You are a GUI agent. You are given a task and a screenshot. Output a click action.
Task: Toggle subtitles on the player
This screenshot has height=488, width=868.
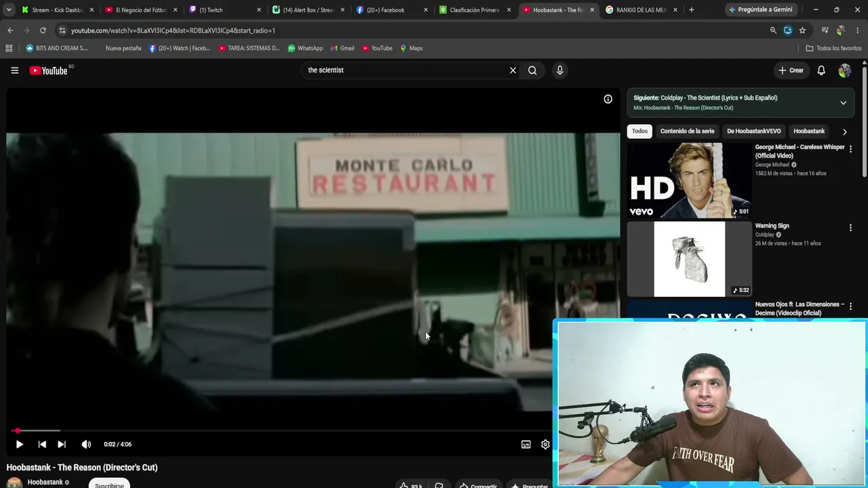pyautogui.click(x=526, y=445)
